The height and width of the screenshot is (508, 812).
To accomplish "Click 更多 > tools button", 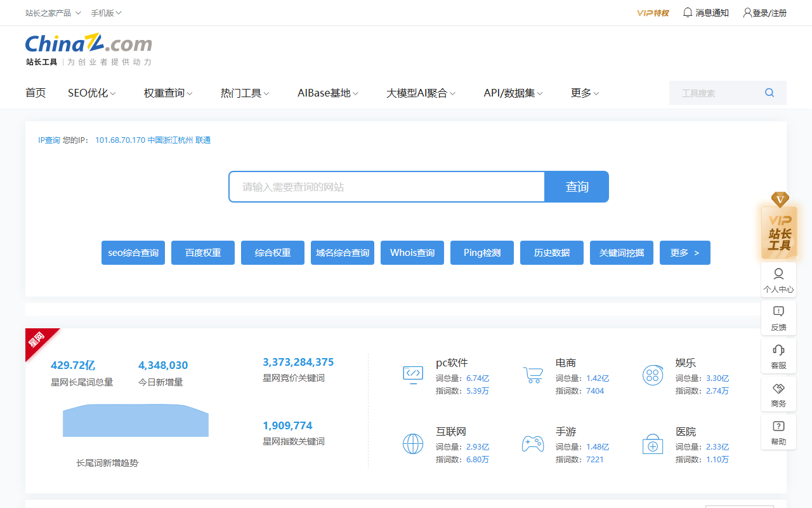I will (x=685, y=253).
